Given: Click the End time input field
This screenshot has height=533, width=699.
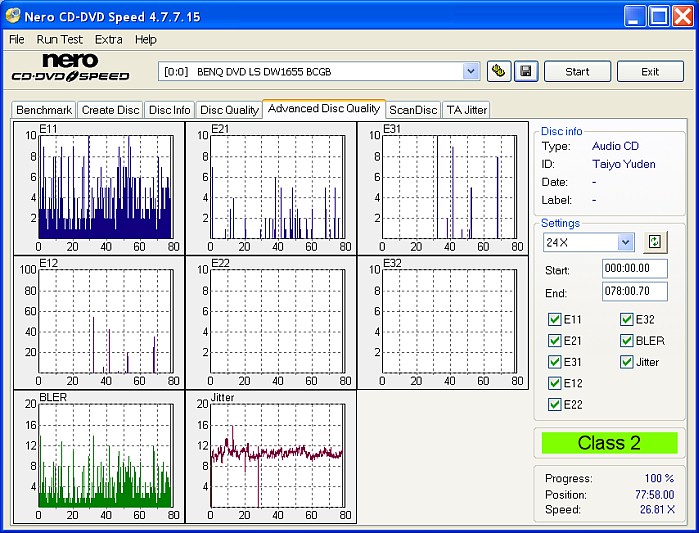Looking at the screenshot, I should [634, 292].
